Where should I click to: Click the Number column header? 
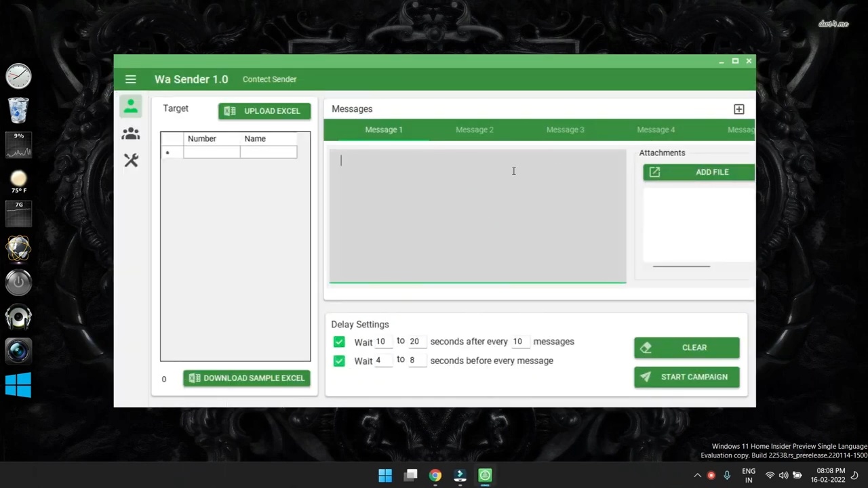(x=212, y=138)
